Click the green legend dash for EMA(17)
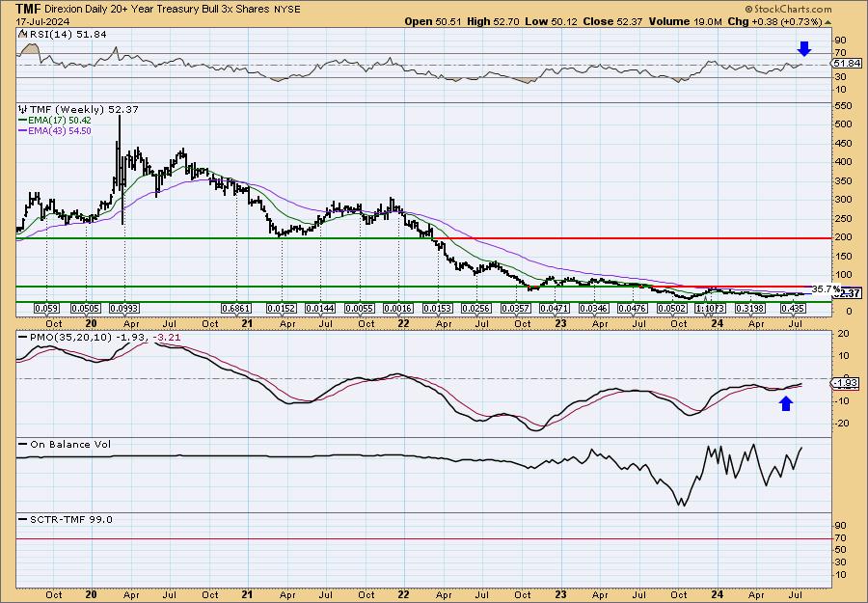The width and height of the screenshot is (868, 603). (23, 121)
